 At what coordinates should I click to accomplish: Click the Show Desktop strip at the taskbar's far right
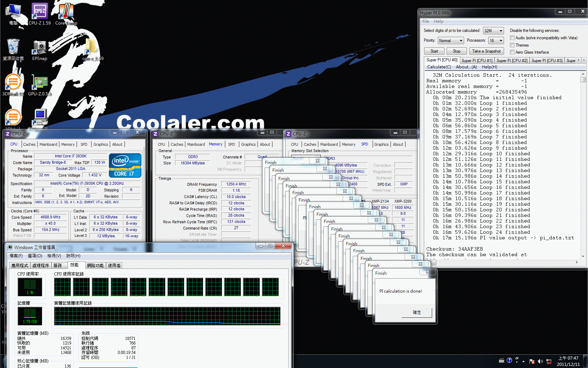tap(586, 361)
